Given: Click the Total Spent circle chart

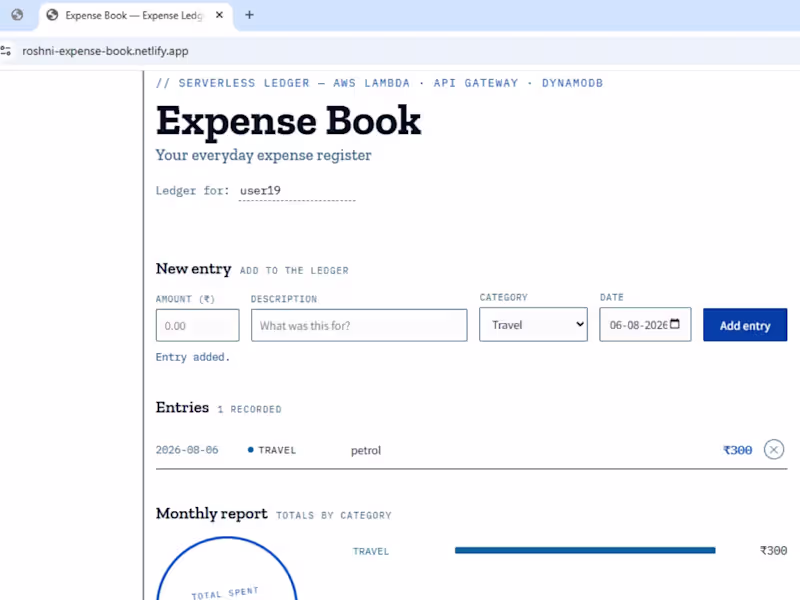Looking at the screenshot, I should point(227,568).
